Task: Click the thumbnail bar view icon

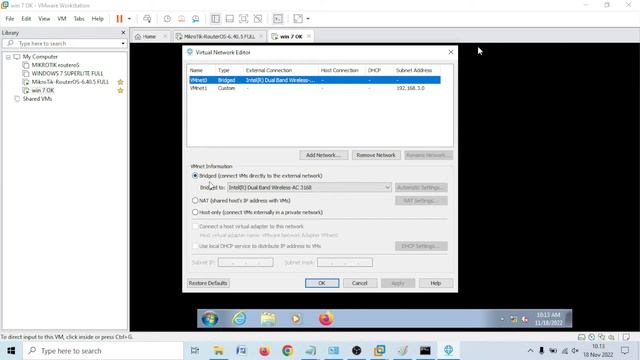Action: 230,19
